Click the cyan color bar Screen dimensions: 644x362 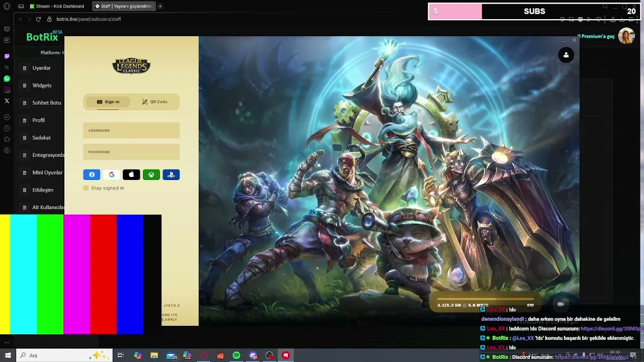click(24, 274)
